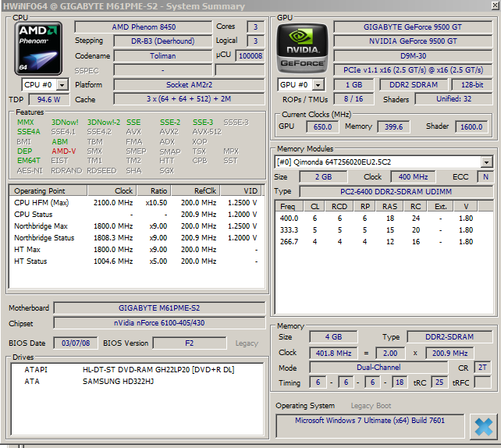Click the µCU value 100008
The image size is (501, 448).
click(x=250, y=56)
